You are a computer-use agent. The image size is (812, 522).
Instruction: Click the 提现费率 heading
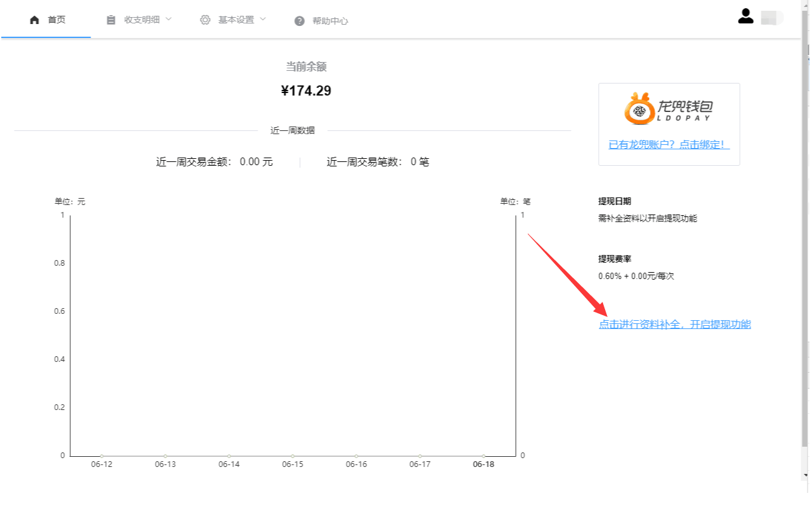tap(615, 259)
